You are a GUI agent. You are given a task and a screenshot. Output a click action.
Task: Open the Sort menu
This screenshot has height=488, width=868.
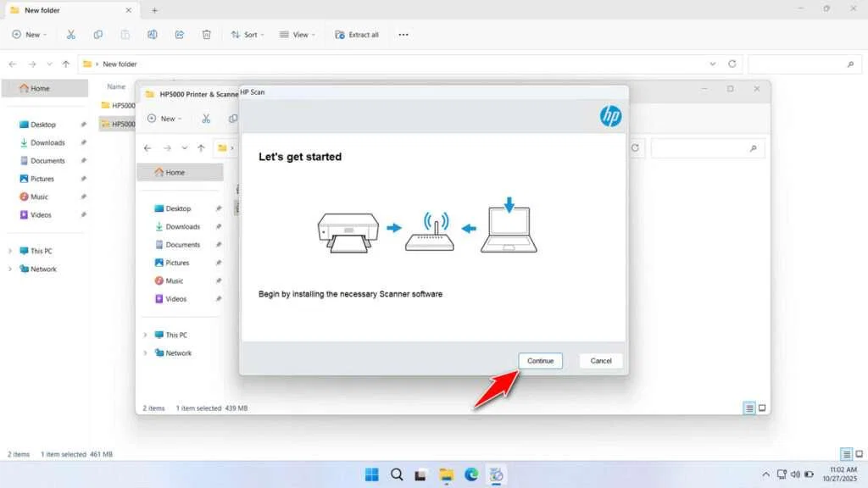248,35
